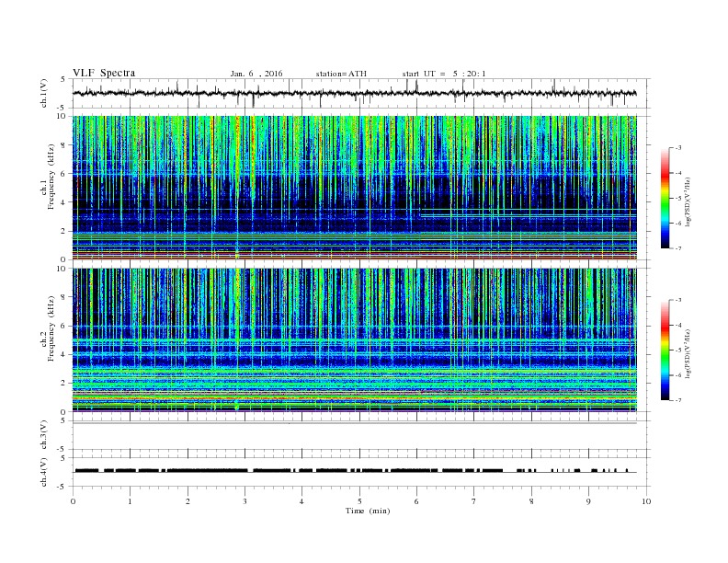Select the date "Jan. 6, 2016" in the header

[256, 74]
